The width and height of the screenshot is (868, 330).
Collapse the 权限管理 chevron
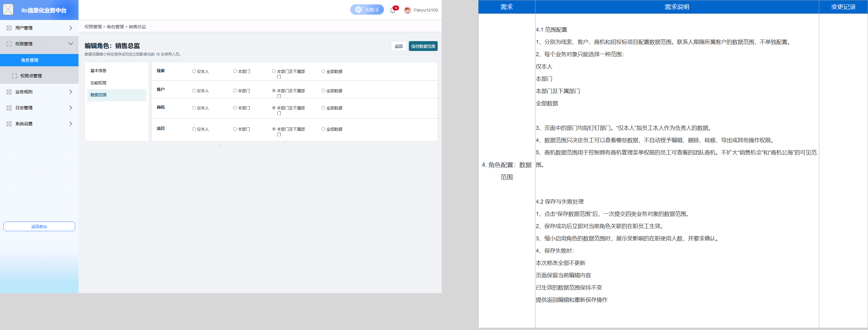(71, 44)
